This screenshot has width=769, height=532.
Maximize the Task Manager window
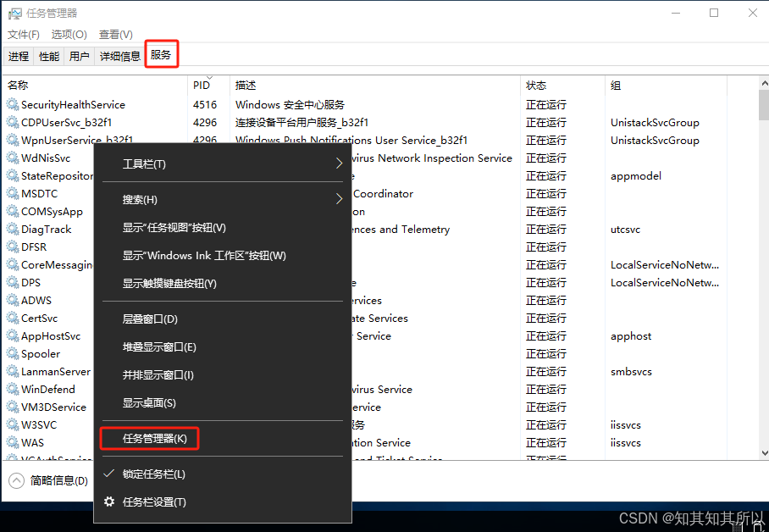click(714, 13)
